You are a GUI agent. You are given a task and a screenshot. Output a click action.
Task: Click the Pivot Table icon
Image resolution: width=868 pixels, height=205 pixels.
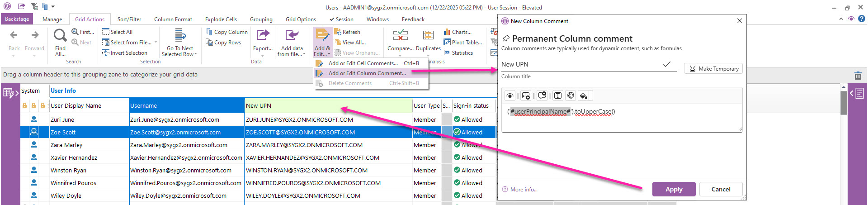click(x=447, y=43)
